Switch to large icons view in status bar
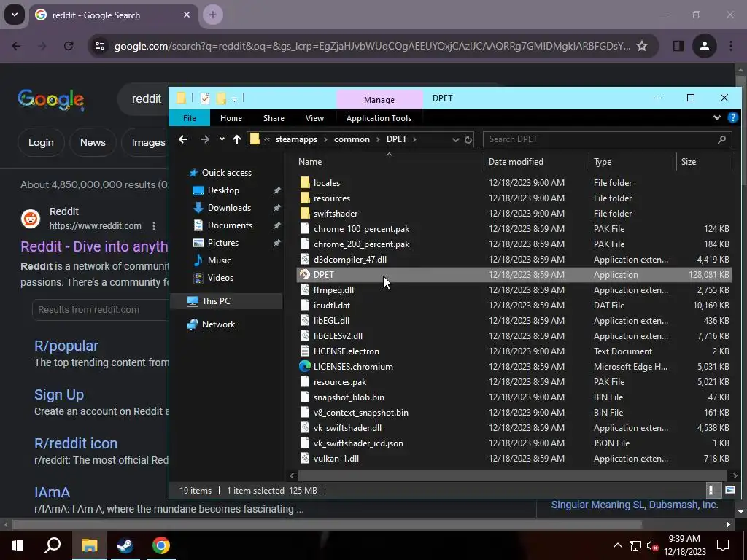The width and height of the screenshot is (747, 560). click(729, 490)
